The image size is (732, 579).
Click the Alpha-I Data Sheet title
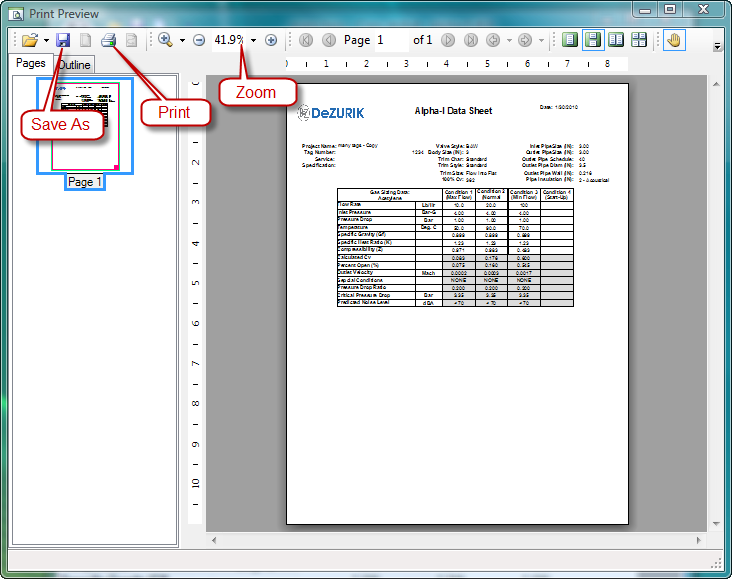tap(453, 111)
